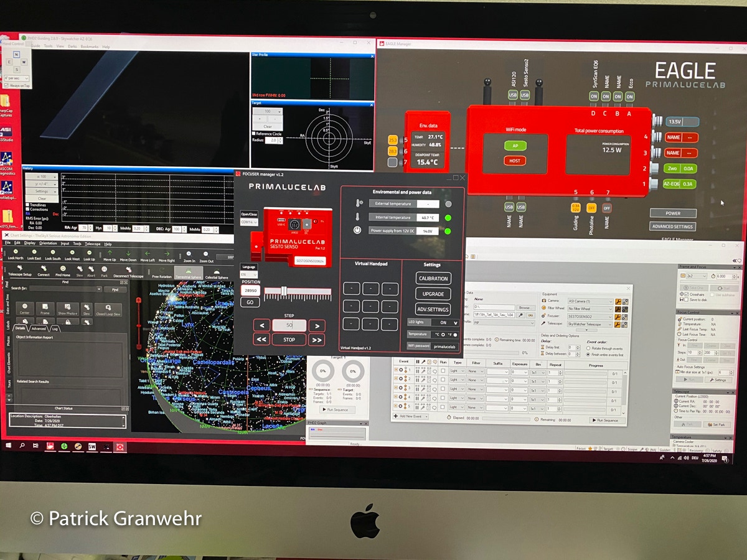Click the Look Up icon in TheSkyX
The width and height of the screenshot is (747, 560).
tap(89, 253)
